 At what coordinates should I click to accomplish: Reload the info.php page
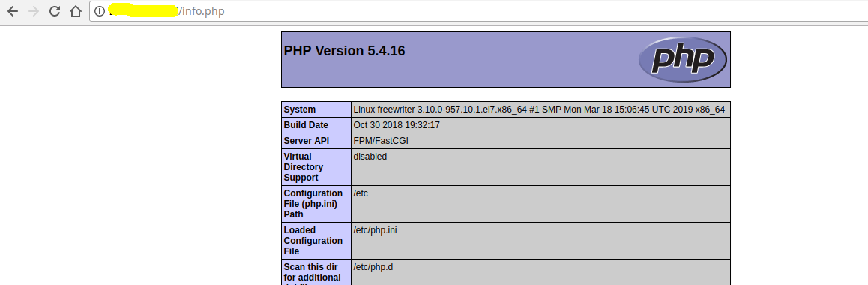tap(54, 11)
